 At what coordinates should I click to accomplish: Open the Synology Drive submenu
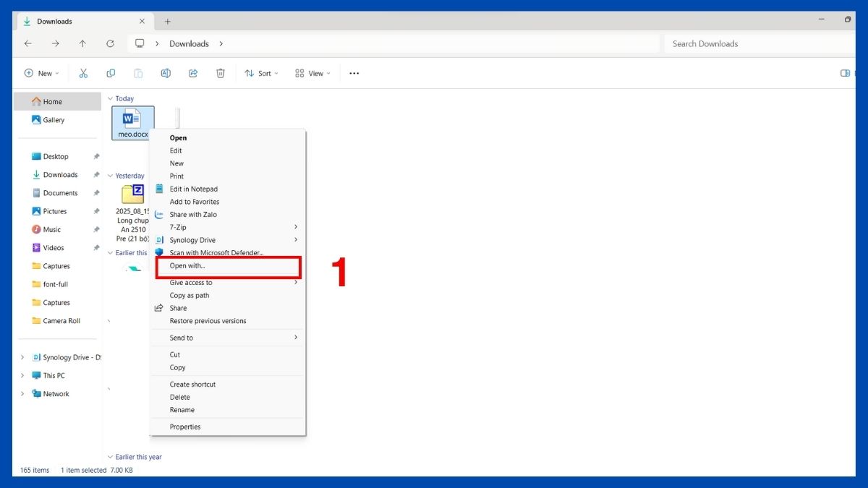point(228,240)
